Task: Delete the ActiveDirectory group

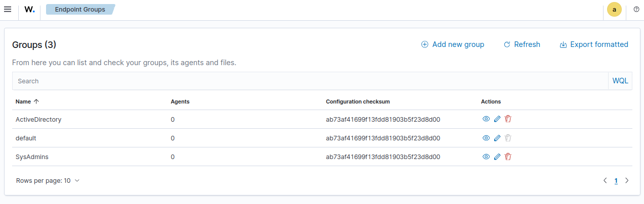Action: pos(508,119)
